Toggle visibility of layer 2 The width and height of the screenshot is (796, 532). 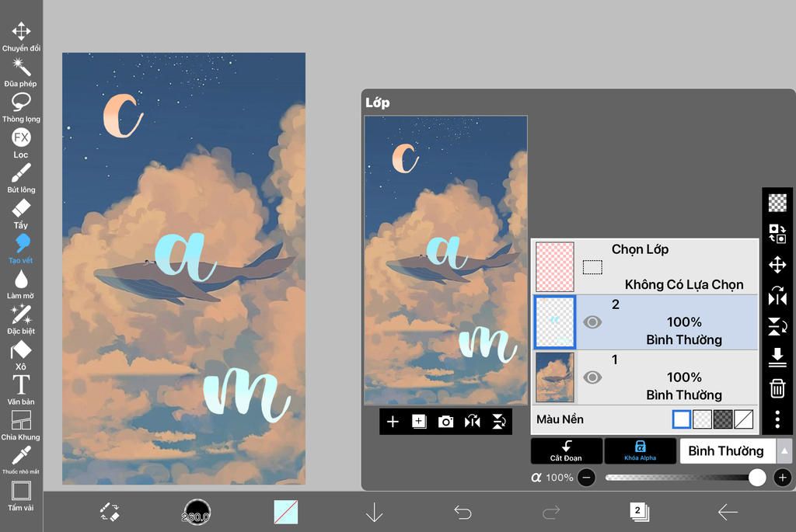(592, 322)
